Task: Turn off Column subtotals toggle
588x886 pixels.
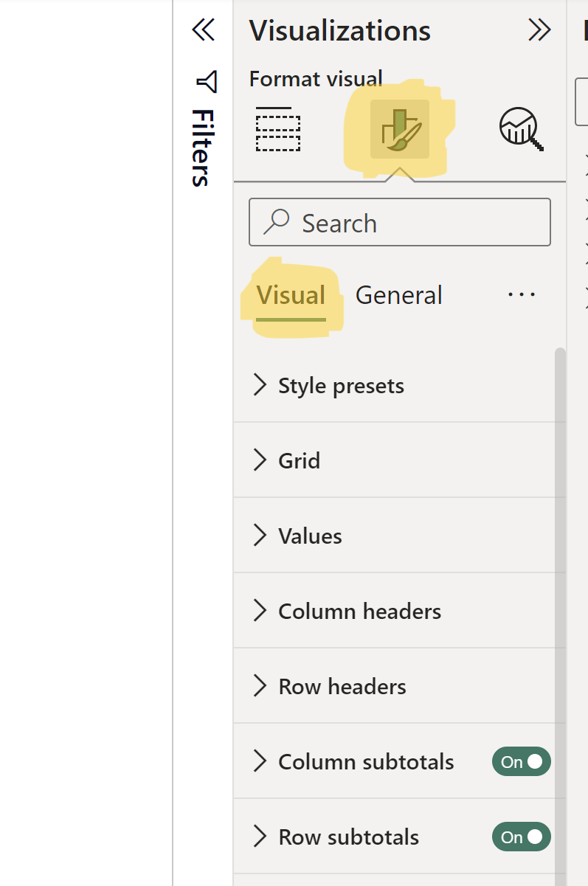Action: click(x=521, y=762)
